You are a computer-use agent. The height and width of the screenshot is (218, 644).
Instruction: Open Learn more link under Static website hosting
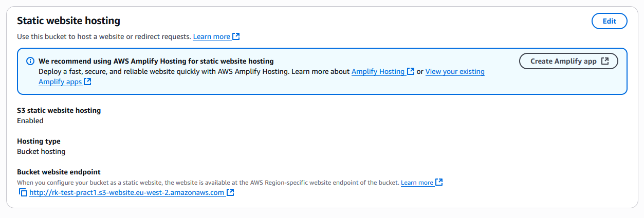[x=211, y=37]
